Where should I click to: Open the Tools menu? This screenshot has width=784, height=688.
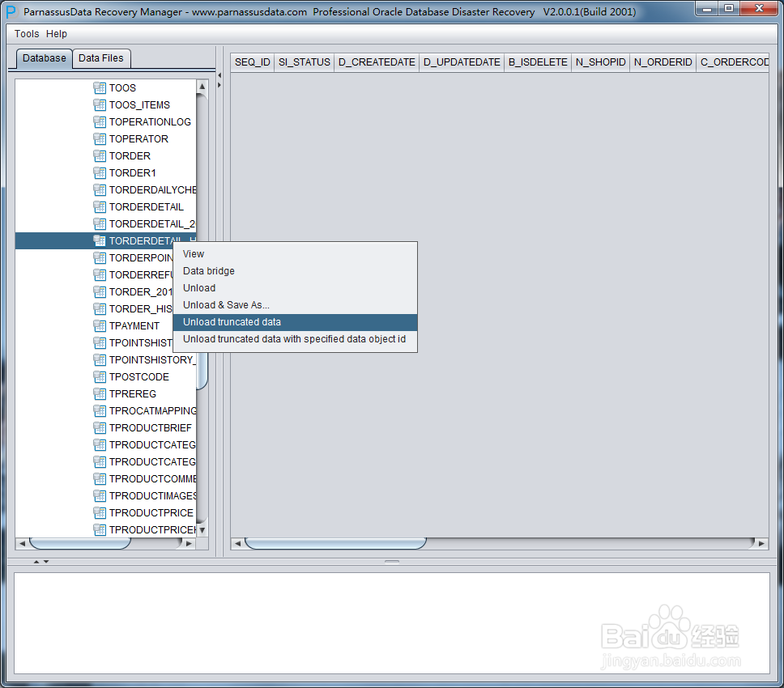27,33
